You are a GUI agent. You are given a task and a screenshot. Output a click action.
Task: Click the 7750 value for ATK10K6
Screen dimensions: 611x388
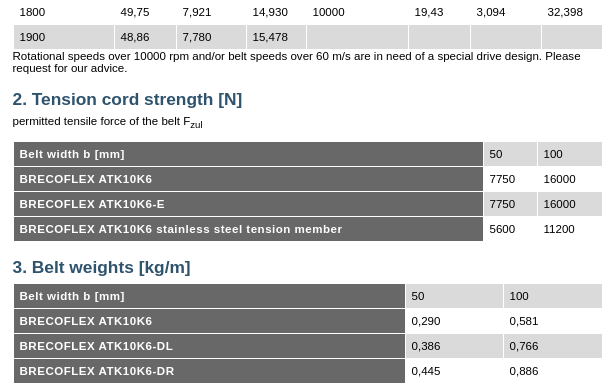502,179
